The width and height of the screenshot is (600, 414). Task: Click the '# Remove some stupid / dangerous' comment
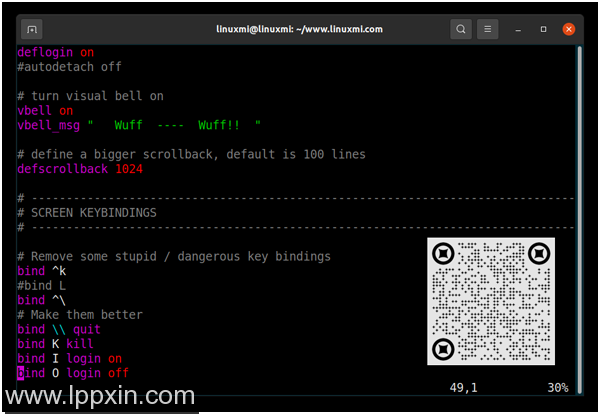(x=174, y=256)
